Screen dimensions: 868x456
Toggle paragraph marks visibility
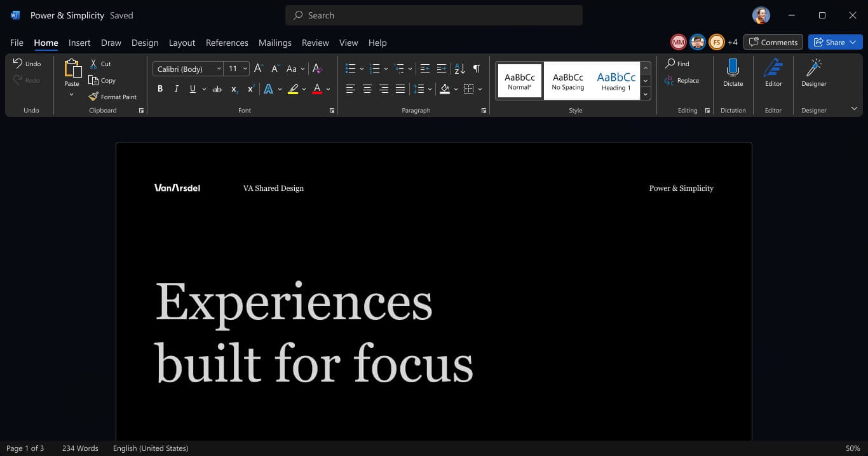click(x=476, y=68)
